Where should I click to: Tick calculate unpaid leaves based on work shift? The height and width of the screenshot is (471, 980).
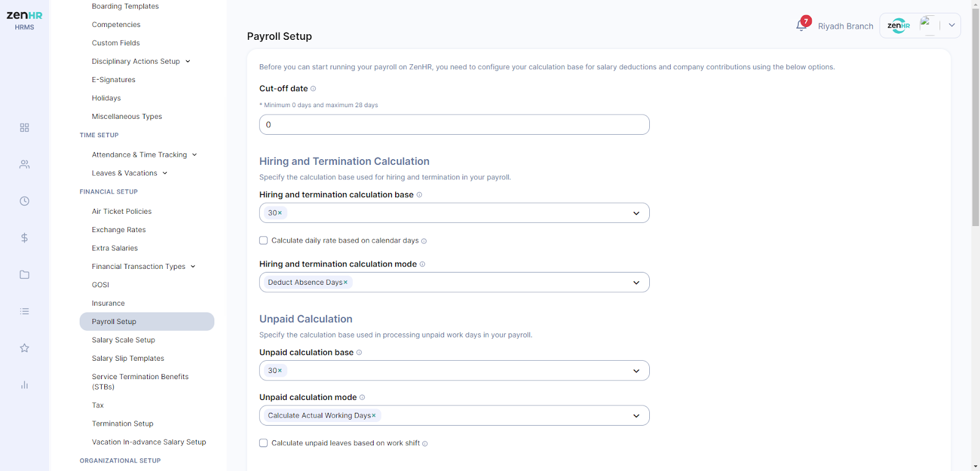pos(263,443)
